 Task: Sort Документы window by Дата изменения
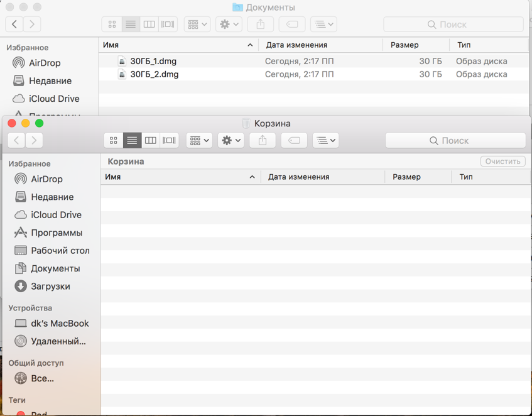click(x=320, y=45)
